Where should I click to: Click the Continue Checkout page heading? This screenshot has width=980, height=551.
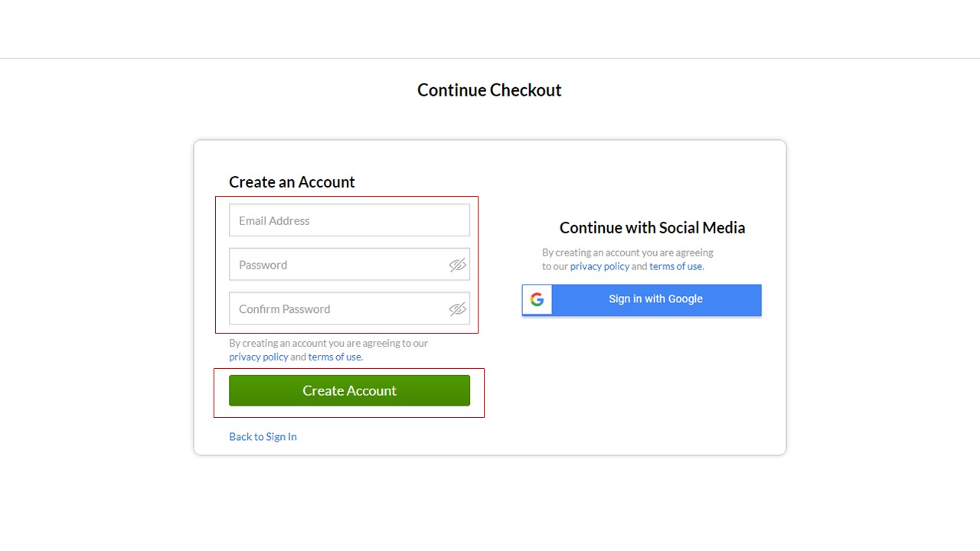(489, 90)
